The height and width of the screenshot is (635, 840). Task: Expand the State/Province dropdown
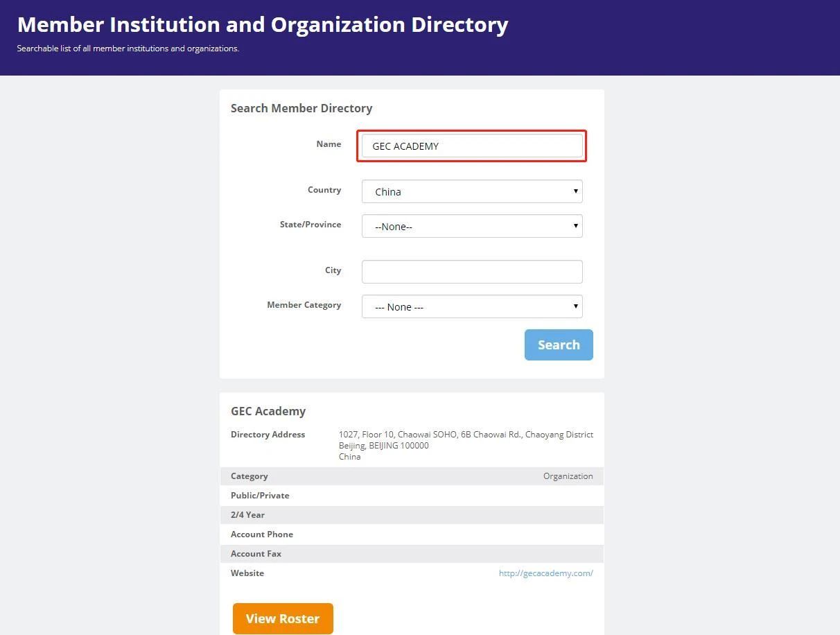pyautogui.click(x=472, y=226)
